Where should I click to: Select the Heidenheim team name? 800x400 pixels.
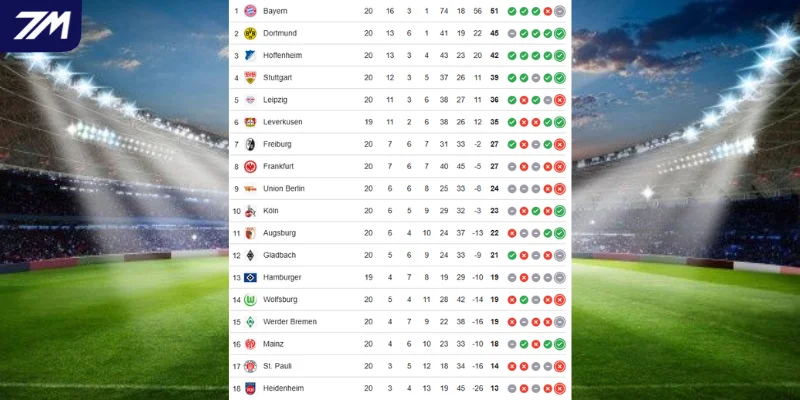283,388
